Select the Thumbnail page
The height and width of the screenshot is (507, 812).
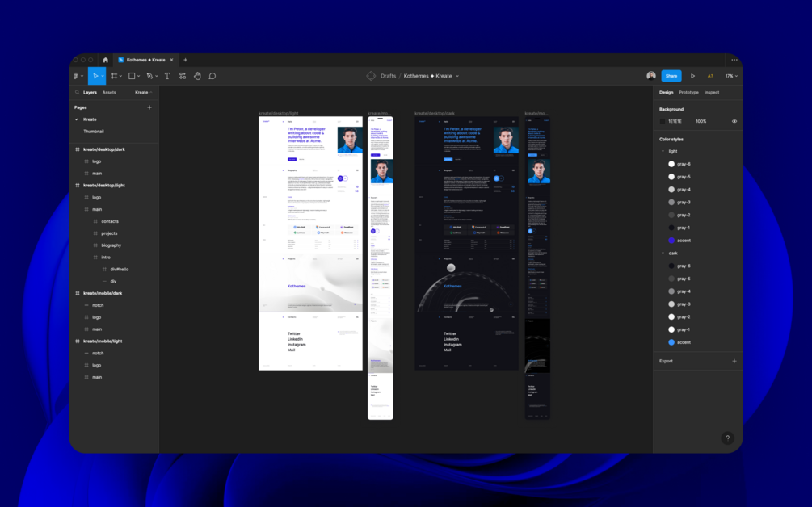94,132
